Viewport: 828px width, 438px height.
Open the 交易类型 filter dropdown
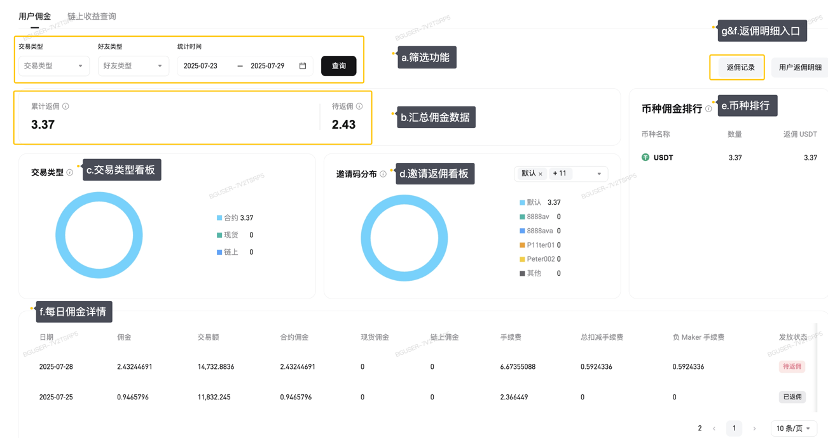pos(54,66)
